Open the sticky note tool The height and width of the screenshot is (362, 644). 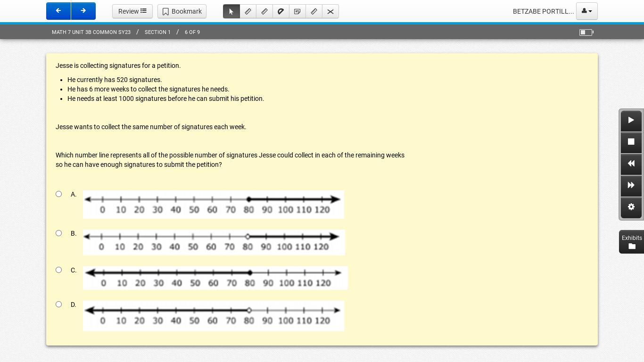pos(297,11)
